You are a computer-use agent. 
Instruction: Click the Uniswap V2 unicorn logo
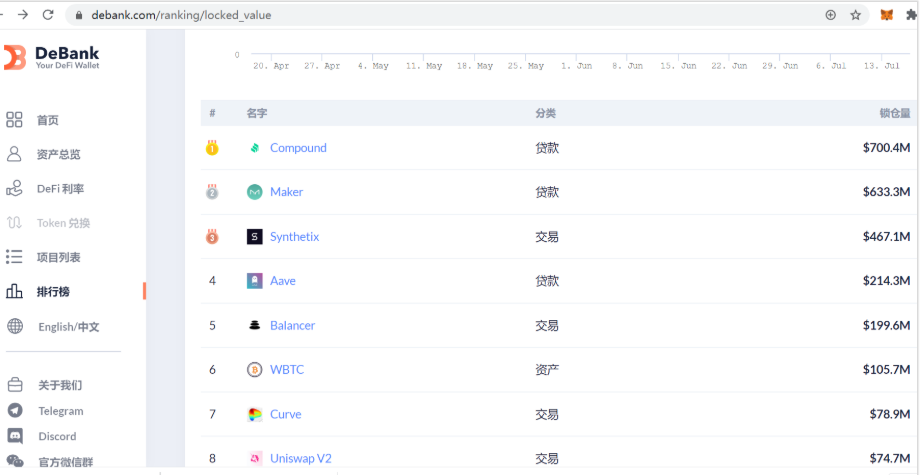click(x=254, y=459)
